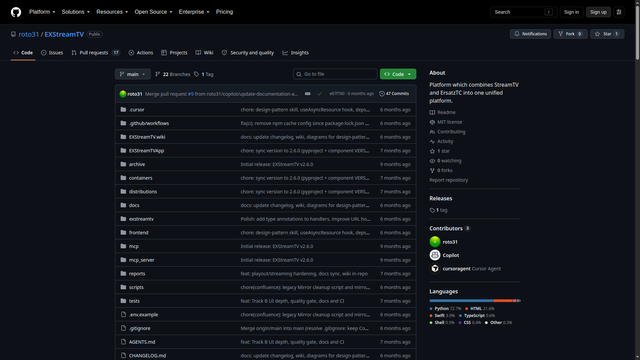Viewport: 640px width, 360px height.
Task: Expand the Solutions menu
Action: 76,12
